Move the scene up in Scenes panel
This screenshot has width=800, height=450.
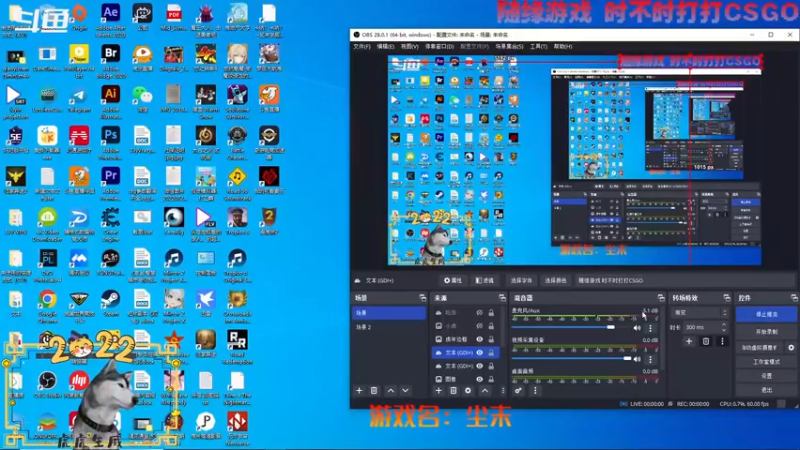pos(391,391)
